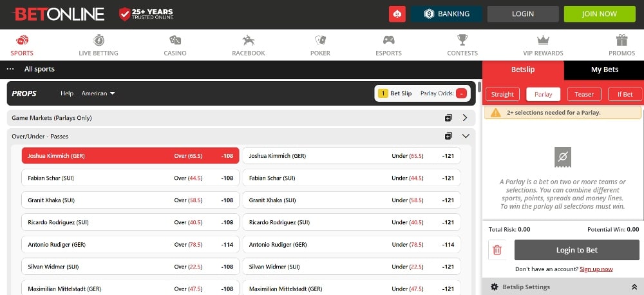The image size is (644, 295).
Task: Open Racebook horse icon
Action: click(249, 41)
